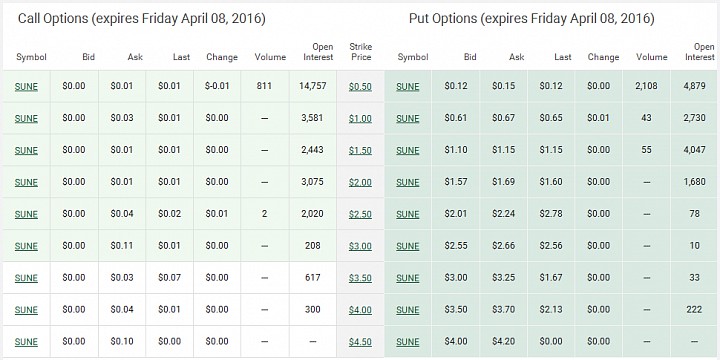Click the call ask price $0.10
The image size is (720, 360).
(x=122, y=341)
